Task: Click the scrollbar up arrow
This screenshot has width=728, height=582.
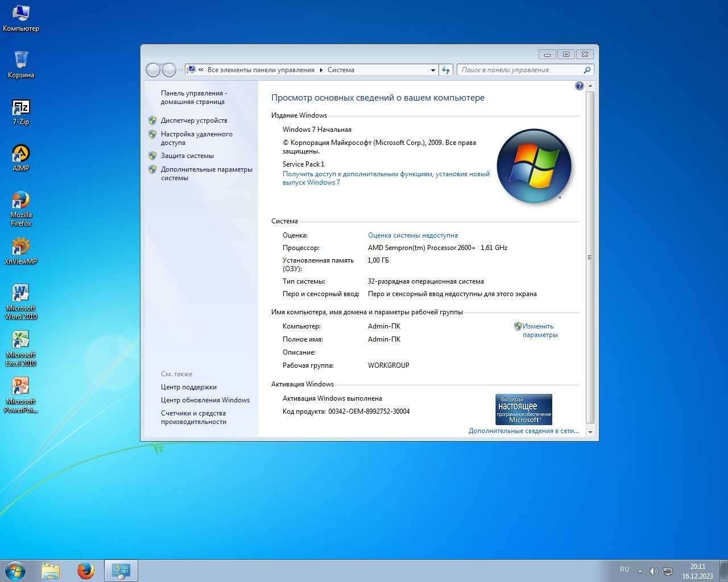Action: (590, 86)
